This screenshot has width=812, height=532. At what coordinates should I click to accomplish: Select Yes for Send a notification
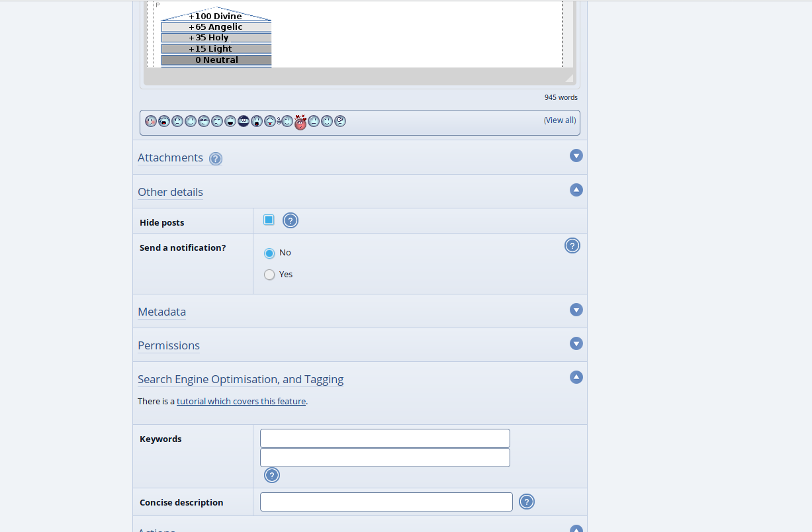(x=269, y=275)
